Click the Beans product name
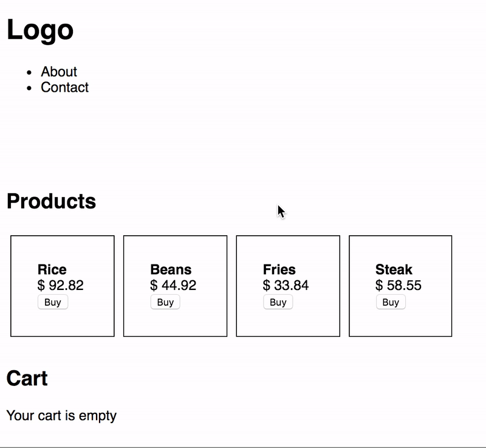Screen dimensions: 486x448 tap(171, 269)
